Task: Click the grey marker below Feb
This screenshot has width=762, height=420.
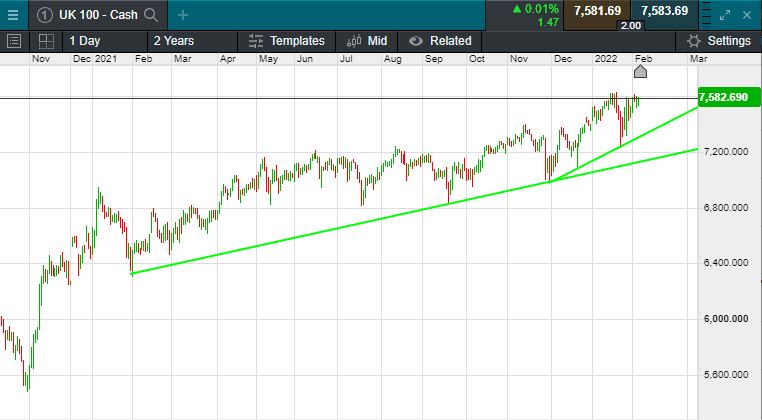Action: (641, 71)
